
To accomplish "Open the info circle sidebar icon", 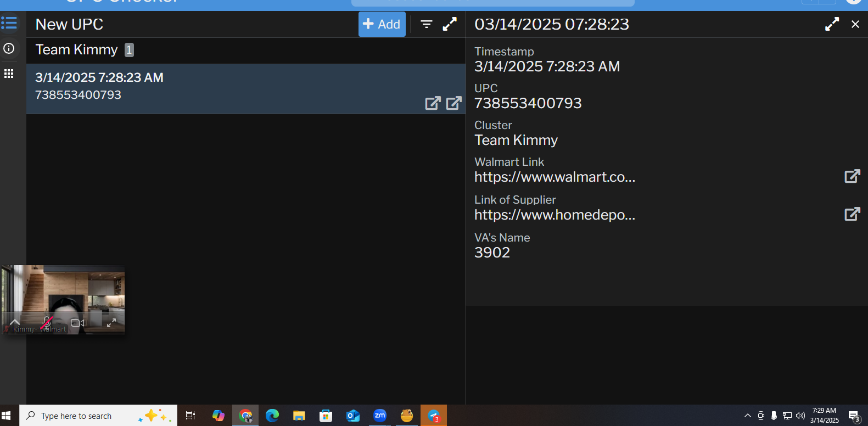I will [x=9, y=48].
